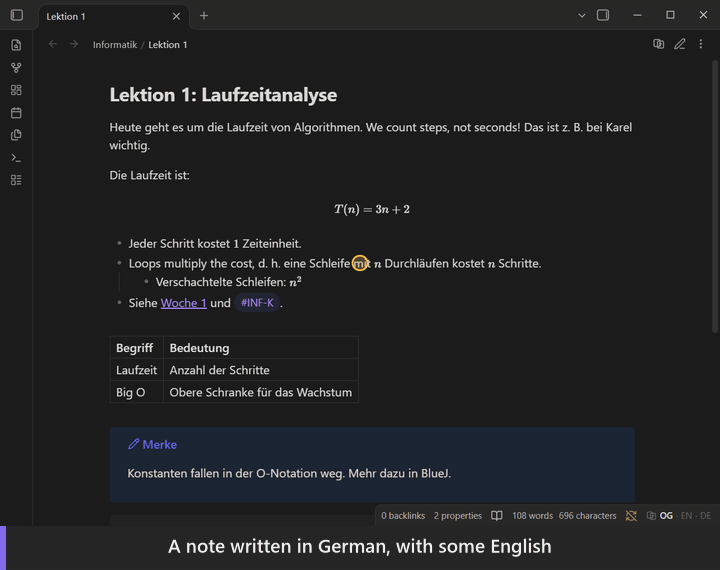720x570 pixels.
Task: Select the Lektion 1 tab
Action: click(x=114, y=17)
